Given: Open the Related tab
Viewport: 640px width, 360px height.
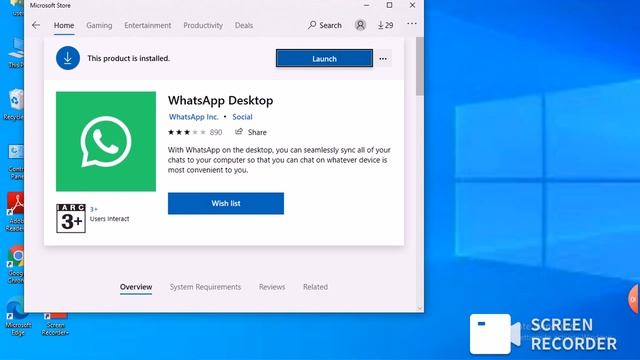Looking at the screenshot, I should click(316, 287).
